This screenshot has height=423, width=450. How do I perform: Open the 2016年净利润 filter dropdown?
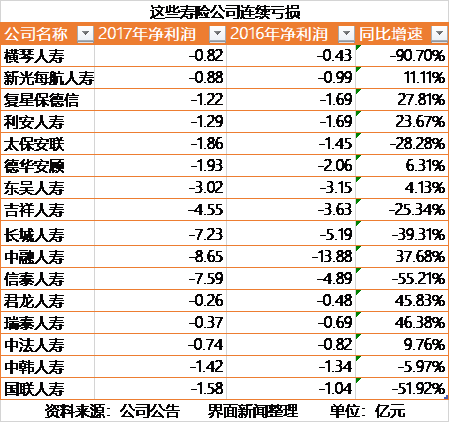pos(347,34)
